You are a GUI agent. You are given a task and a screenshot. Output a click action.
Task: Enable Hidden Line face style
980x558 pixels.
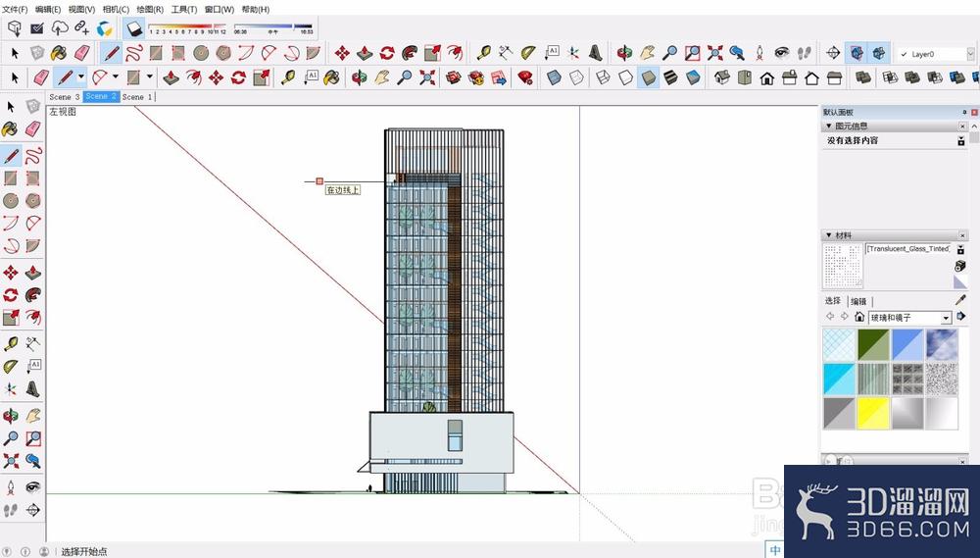(x=625, y=77)
